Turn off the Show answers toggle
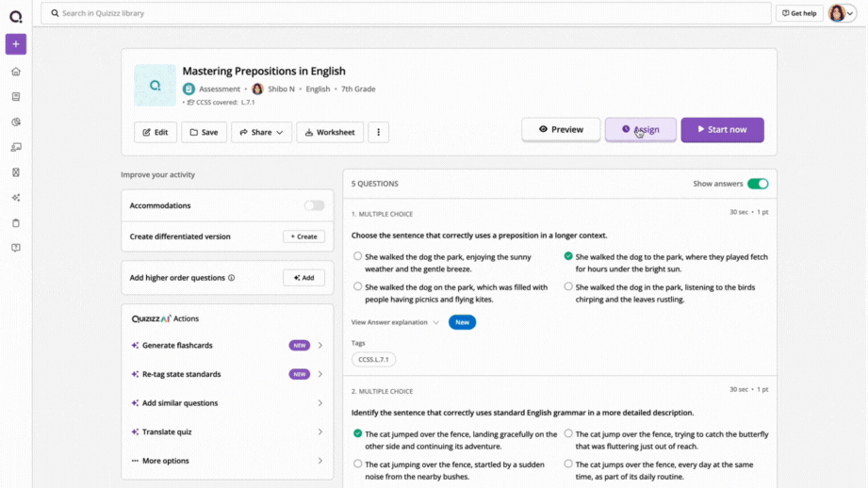The image size is (868, 488). tap(758, 184)
